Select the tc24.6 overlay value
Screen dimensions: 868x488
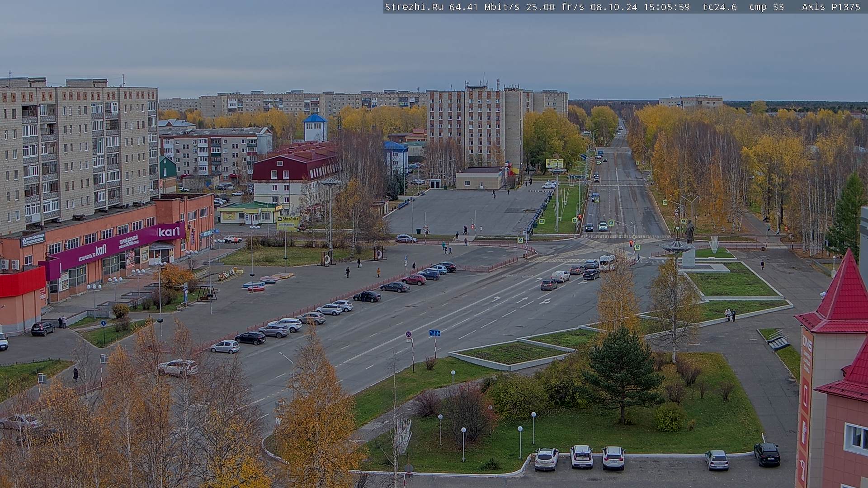[x=720, y=7]
